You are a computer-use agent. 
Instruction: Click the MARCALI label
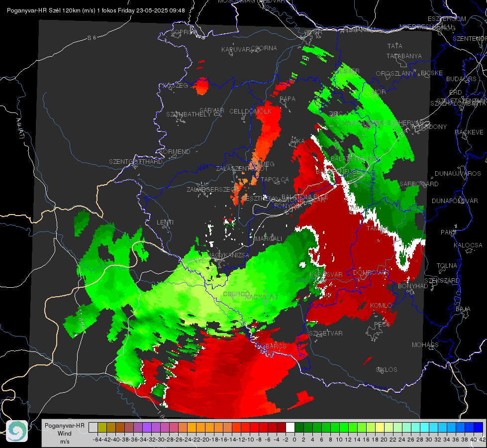click(269, 239)
